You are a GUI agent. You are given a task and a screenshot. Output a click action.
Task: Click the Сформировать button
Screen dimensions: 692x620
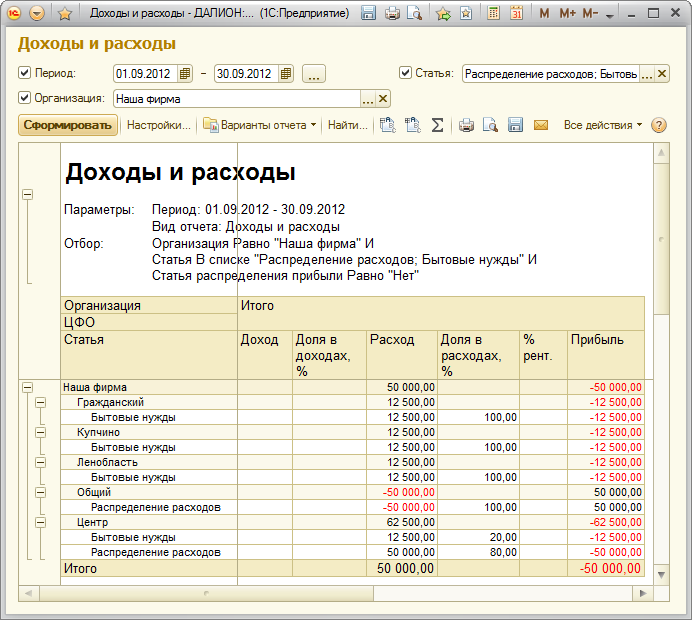[68, 125]
